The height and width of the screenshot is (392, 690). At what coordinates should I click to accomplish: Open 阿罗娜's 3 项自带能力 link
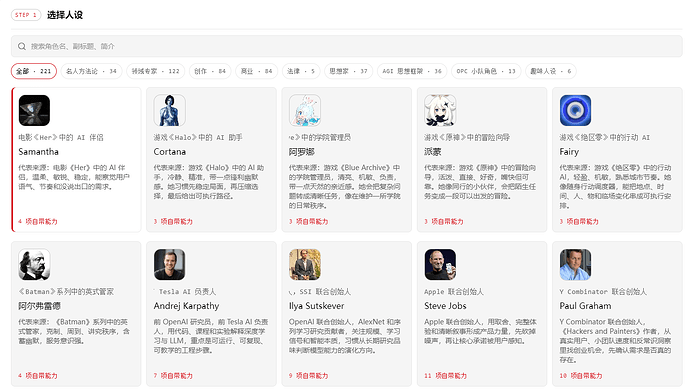point(308,221)
